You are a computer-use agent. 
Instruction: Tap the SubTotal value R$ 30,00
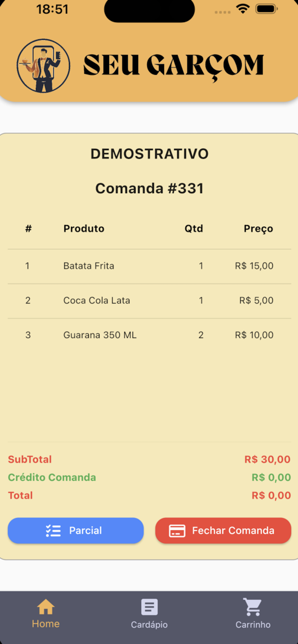267,459
